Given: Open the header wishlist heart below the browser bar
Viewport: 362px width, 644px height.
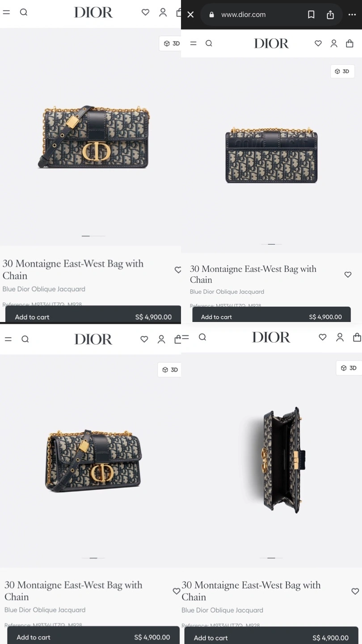Looking at the screenshot, I should pyautogui.click(x=318, y=43).
